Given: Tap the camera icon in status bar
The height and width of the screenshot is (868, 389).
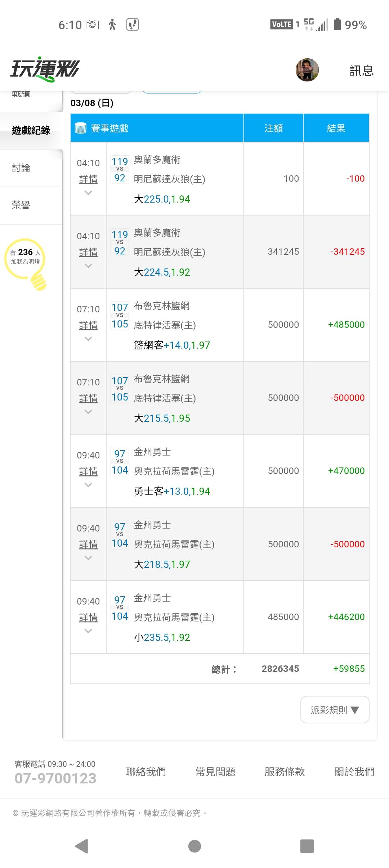Looking at the screenshot, I should pos(92,24).
